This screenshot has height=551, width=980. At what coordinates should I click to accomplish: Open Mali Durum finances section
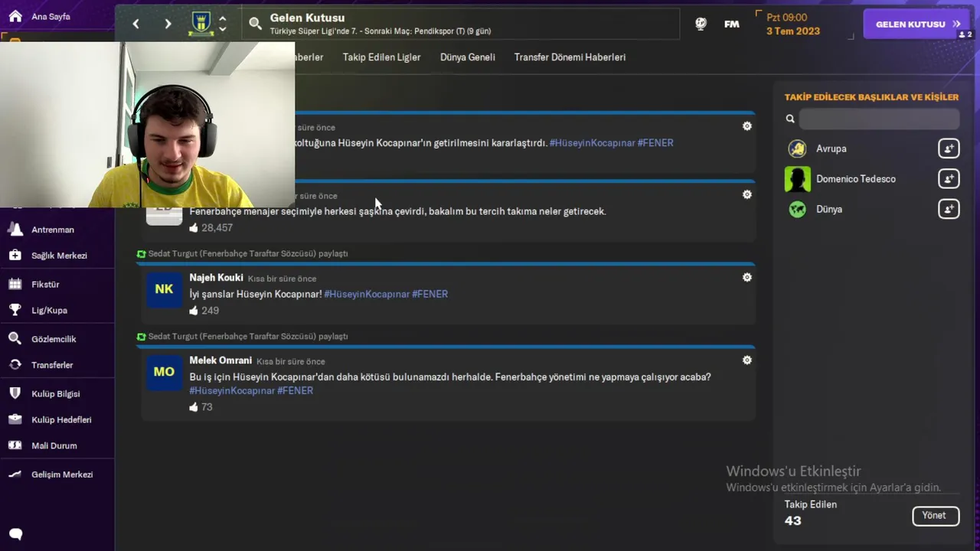(54, 445)
